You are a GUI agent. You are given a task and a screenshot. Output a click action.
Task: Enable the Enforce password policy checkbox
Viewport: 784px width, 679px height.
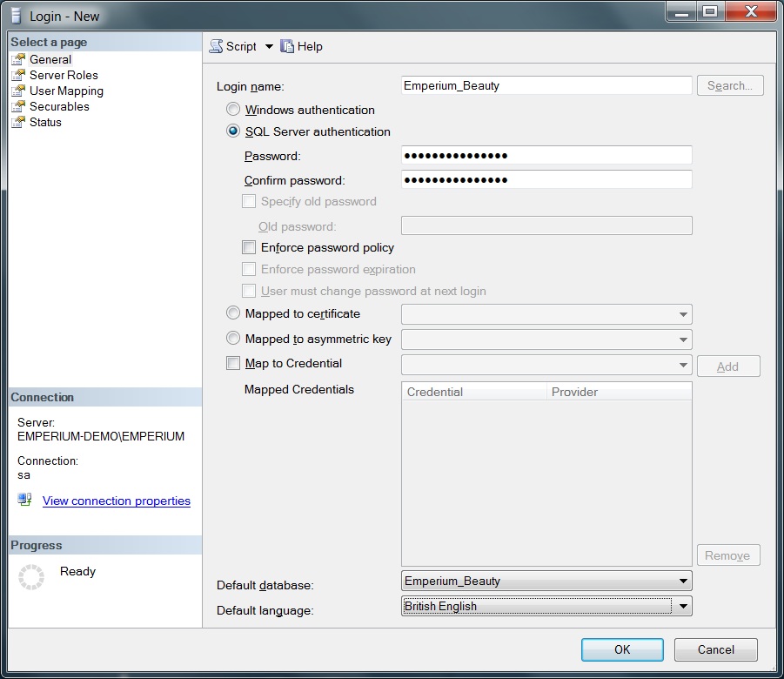point(250,248)
